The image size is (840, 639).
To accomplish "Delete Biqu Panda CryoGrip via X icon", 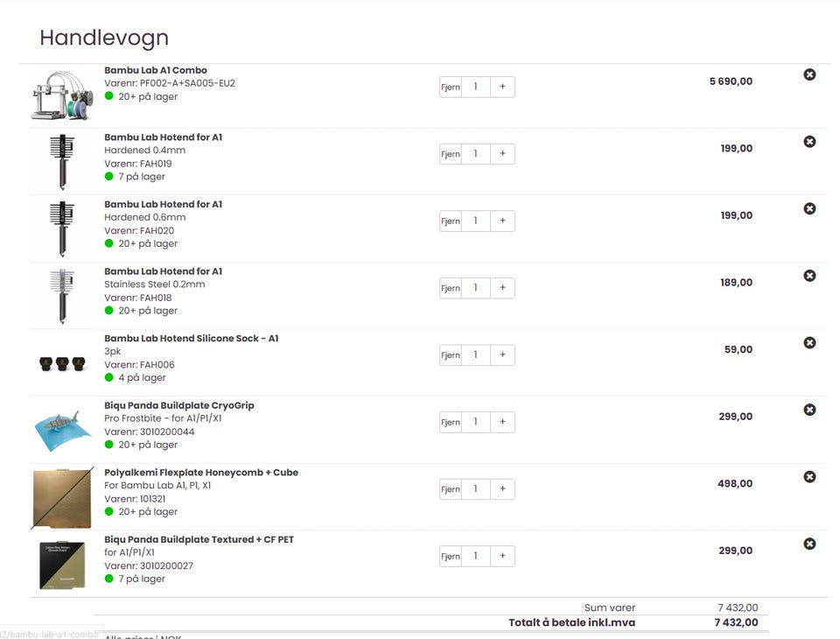I will click(x=809, y=410).
